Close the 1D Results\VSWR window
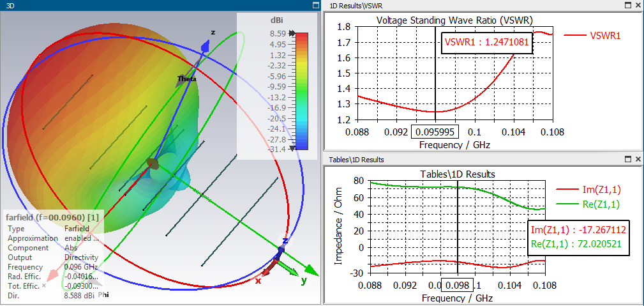 [x=638, y=5]
